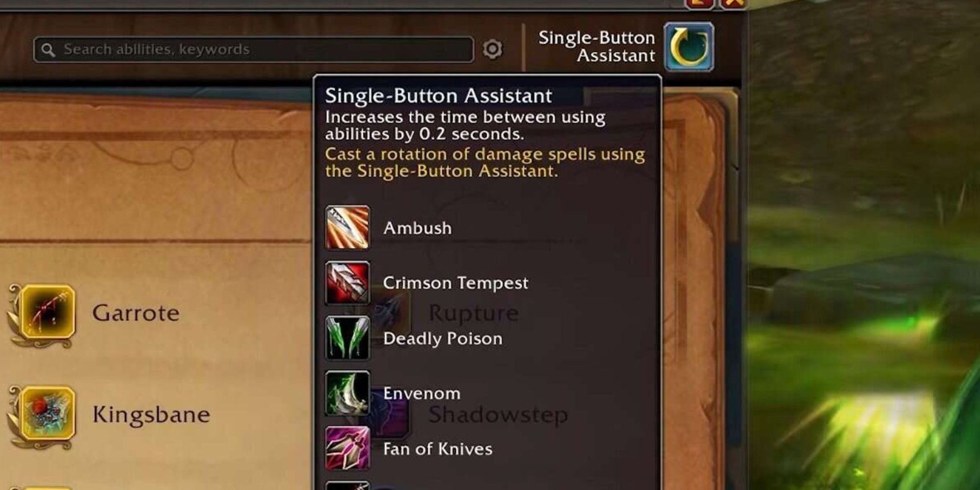The image size is (980, 490).
Task: Select the Crimson Tempest icon
Action: point(347,283)
